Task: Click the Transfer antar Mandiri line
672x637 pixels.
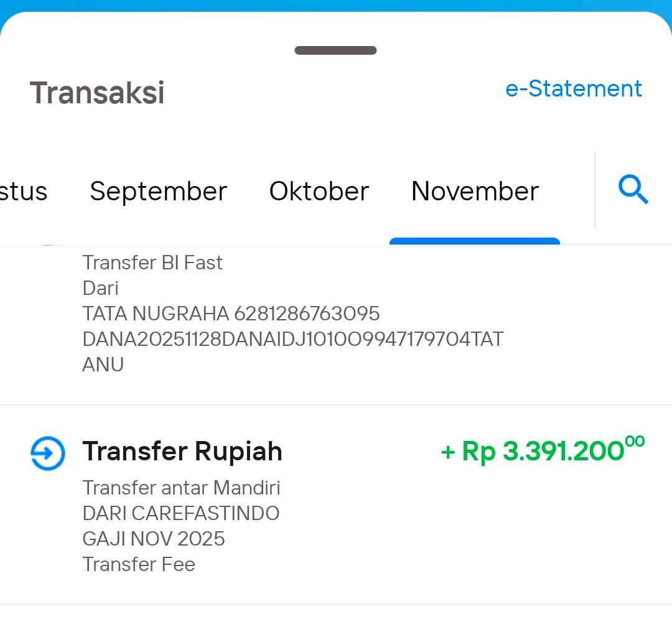Action: click(181, 488)
